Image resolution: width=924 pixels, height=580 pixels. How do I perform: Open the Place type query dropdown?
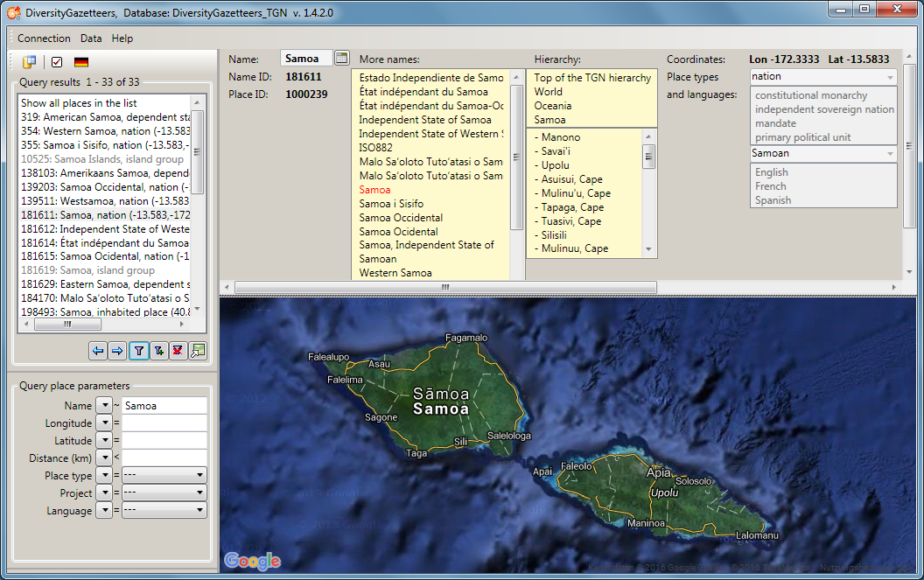(x=164, y=476)
